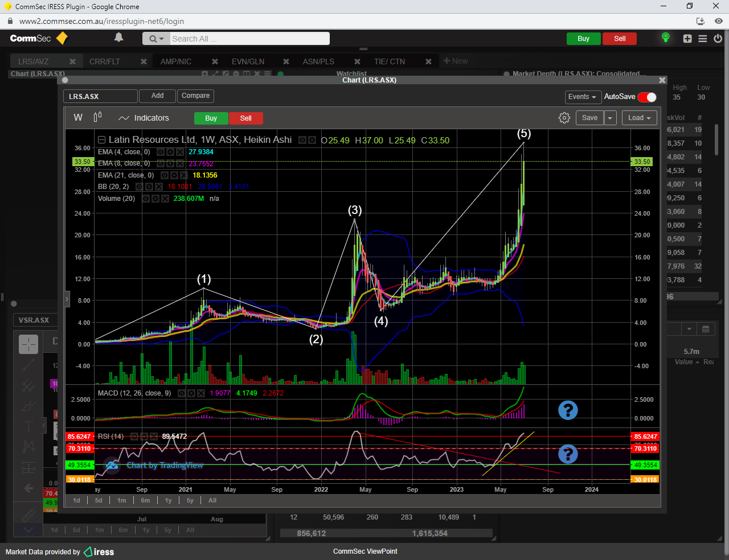Open settings gear for EMA (4, close, 0)
Screen dimensions: 729x560
(170, 152)
